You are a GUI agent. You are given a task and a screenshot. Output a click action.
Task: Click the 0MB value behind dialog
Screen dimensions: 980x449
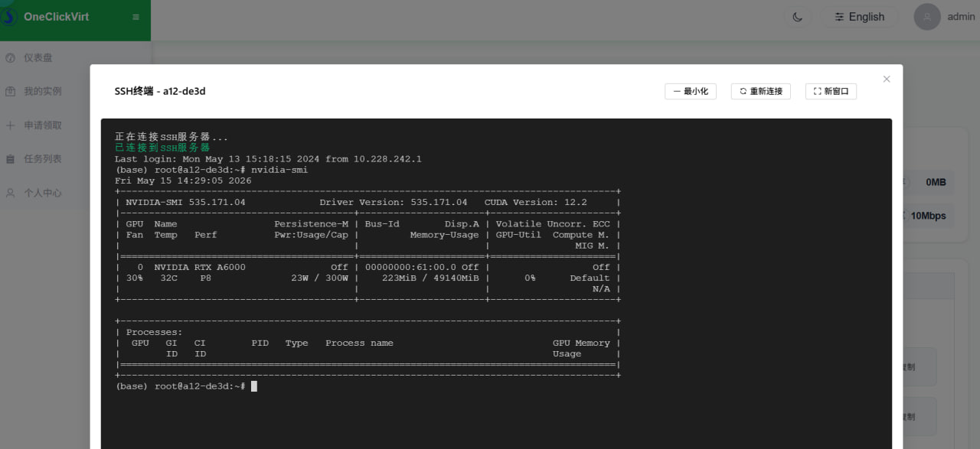click(936, 182)
